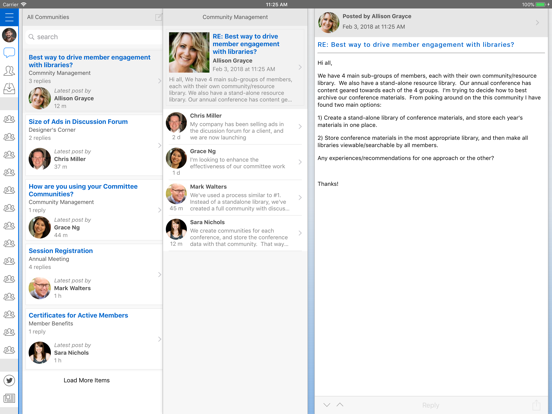Expand the Certificates for Active Members chevron
The width and height of the screenshot is (552, 414).
tap(159, 339)
